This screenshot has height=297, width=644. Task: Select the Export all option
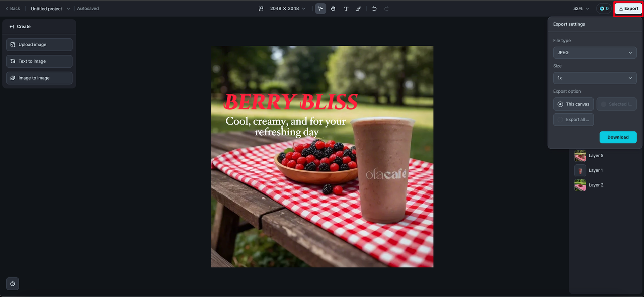574,120
